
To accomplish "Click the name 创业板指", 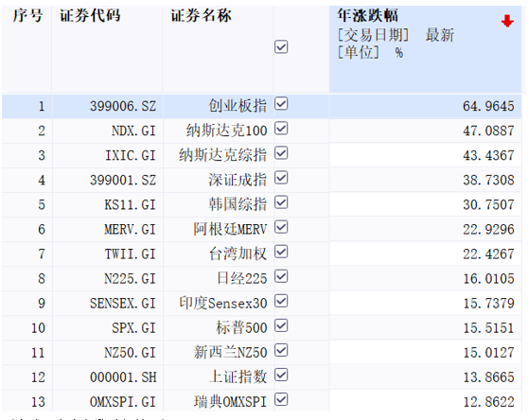I will tap(238, 106).
